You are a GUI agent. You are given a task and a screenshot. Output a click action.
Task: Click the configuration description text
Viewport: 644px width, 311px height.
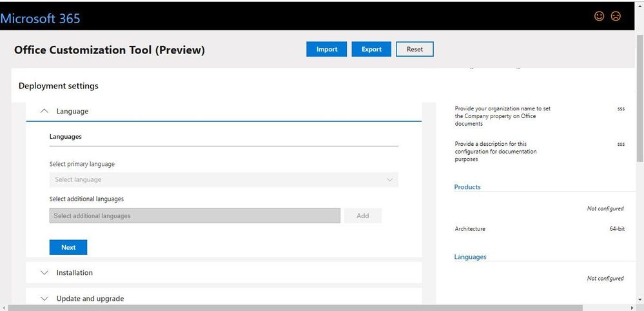coord(496,152)
